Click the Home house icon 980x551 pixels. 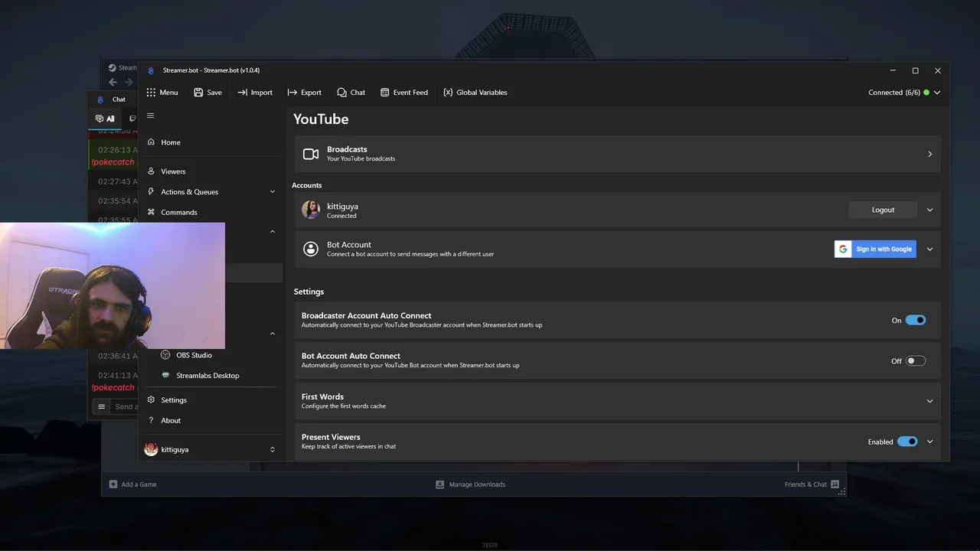coord(151,142)
